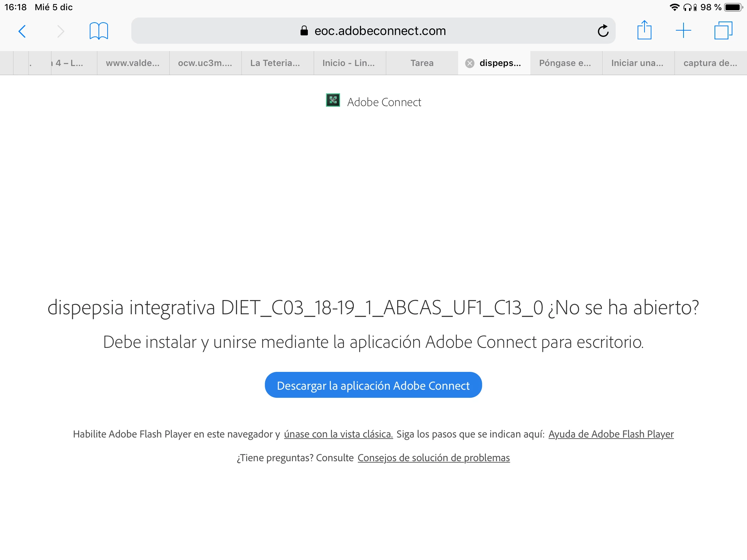The height and width of the screenshot is (560, 747).
Task: Open Ayuda de Adobe Flash Player link
Action: 611,434
